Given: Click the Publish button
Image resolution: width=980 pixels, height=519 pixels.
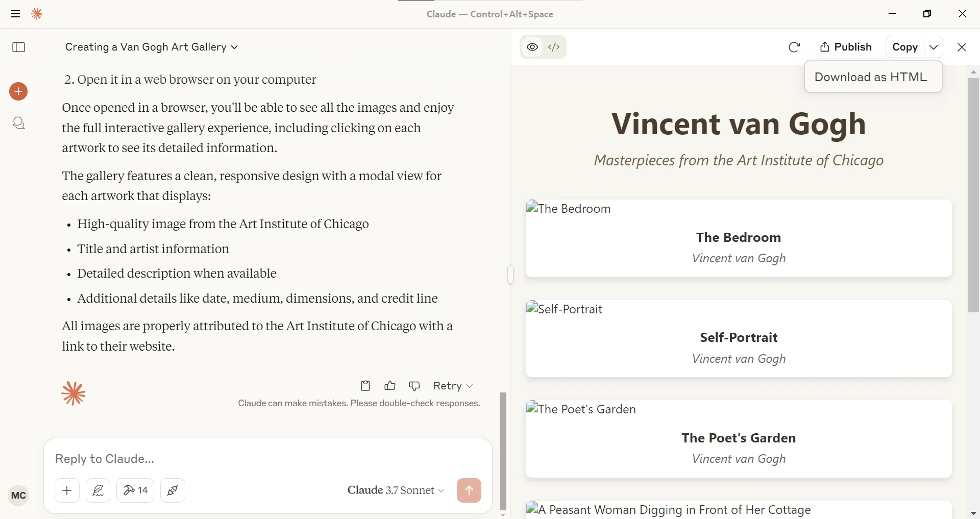Looking at the screenshot, I should pos(846,47).
